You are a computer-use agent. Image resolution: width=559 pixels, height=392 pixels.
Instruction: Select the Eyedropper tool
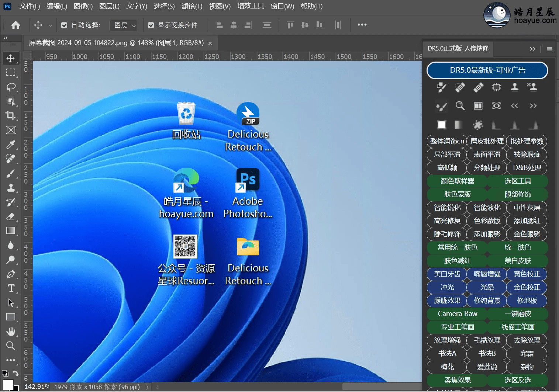coord(11,144)
